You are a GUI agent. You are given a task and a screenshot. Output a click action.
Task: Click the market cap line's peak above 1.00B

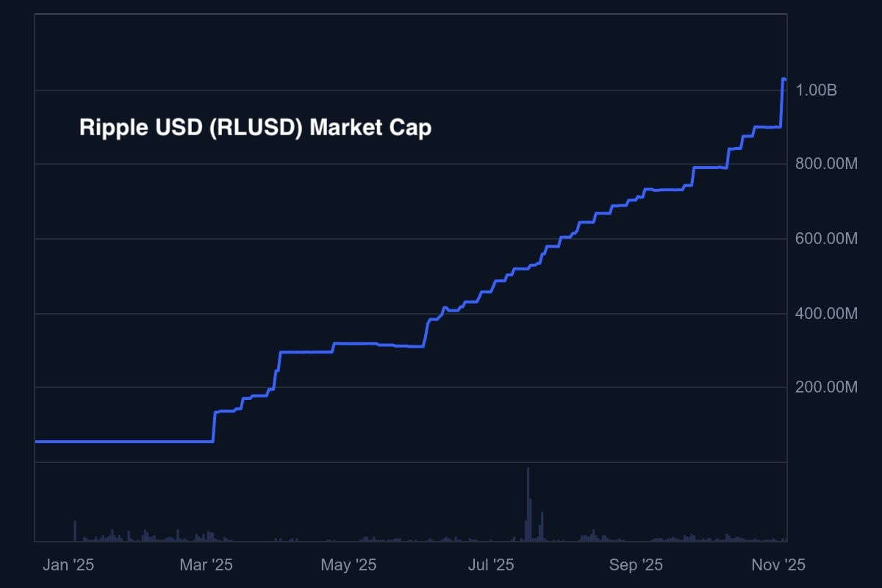[784, 79]
